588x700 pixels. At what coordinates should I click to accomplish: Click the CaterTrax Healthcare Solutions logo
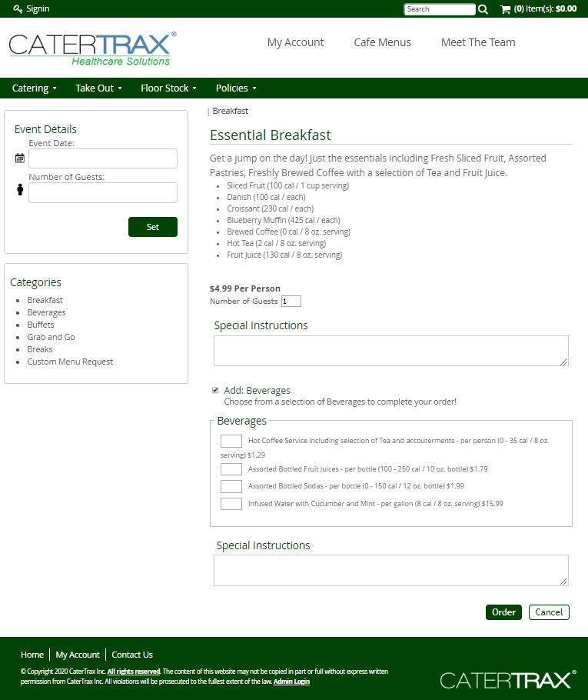pos(93,49)
